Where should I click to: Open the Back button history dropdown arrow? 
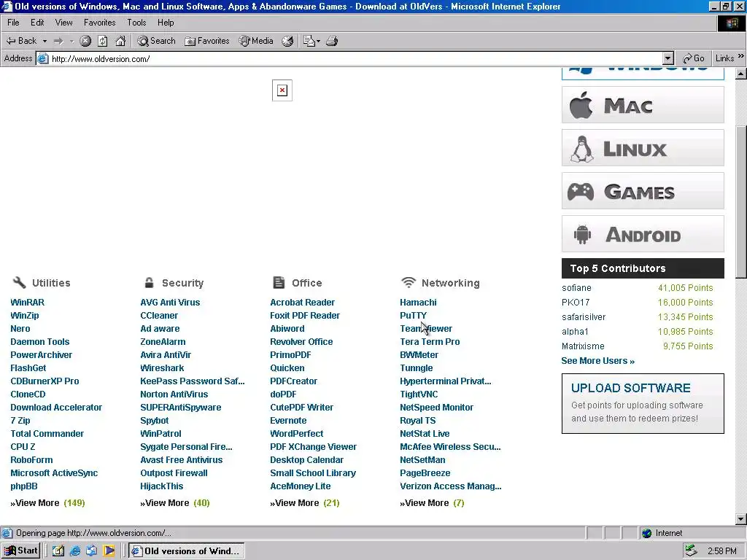[x=44, y=42]
